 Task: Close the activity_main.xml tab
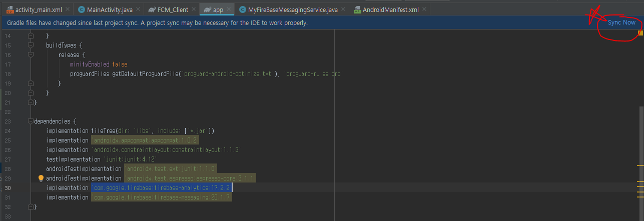(68, 10)
